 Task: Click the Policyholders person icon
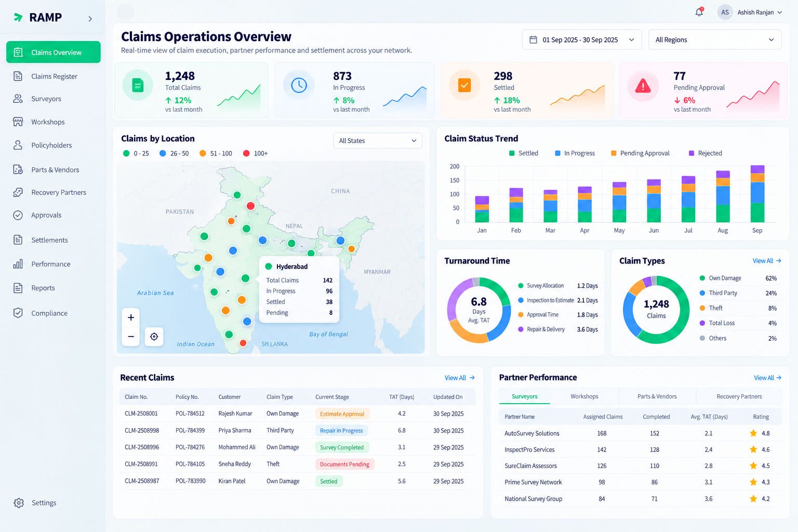18,145
